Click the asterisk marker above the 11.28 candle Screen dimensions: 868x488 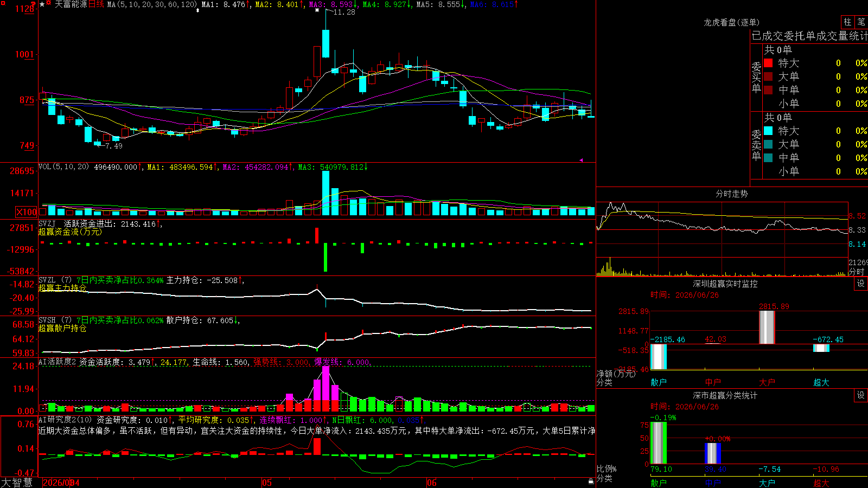[317, 10]
